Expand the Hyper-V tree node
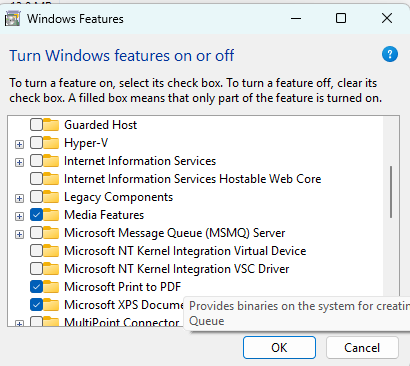 pos(20,144)
